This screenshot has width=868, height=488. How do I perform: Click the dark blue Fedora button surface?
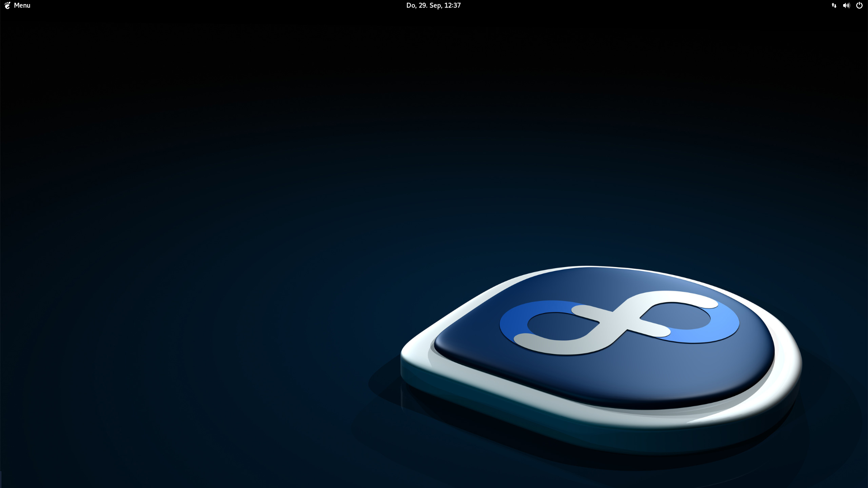633,375
